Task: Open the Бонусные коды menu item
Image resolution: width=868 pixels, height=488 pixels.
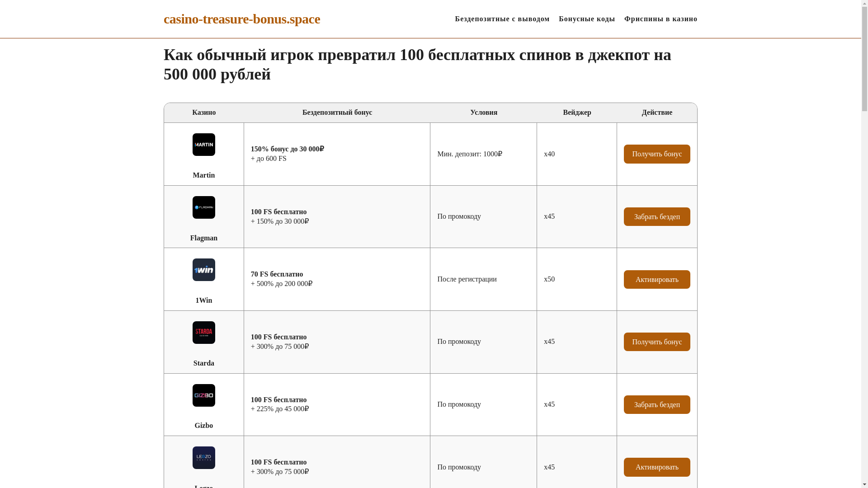Action: pos(587,19)
